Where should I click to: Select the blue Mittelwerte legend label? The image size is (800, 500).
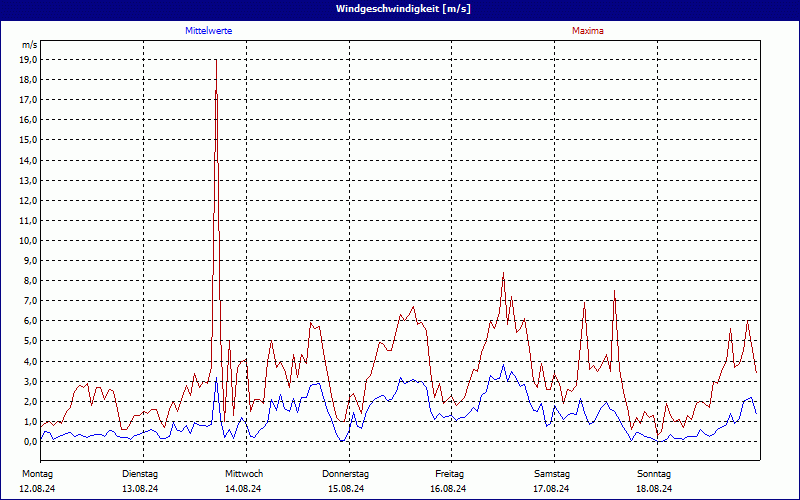pyautogui.click(x=209, y=31)
